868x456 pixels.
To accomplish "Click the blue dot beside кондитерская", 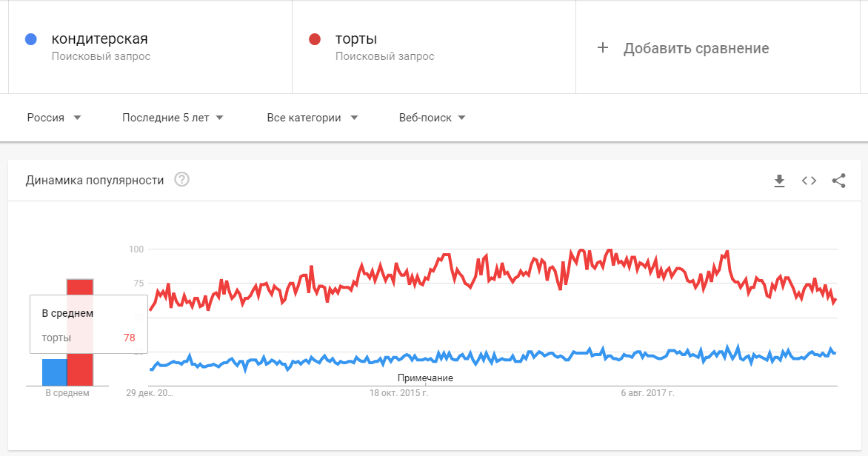I will click(x=31, y=38).
